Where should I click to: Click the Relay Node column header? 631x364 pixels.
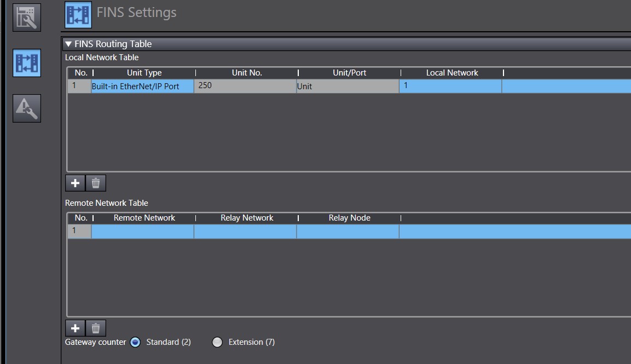349,218
